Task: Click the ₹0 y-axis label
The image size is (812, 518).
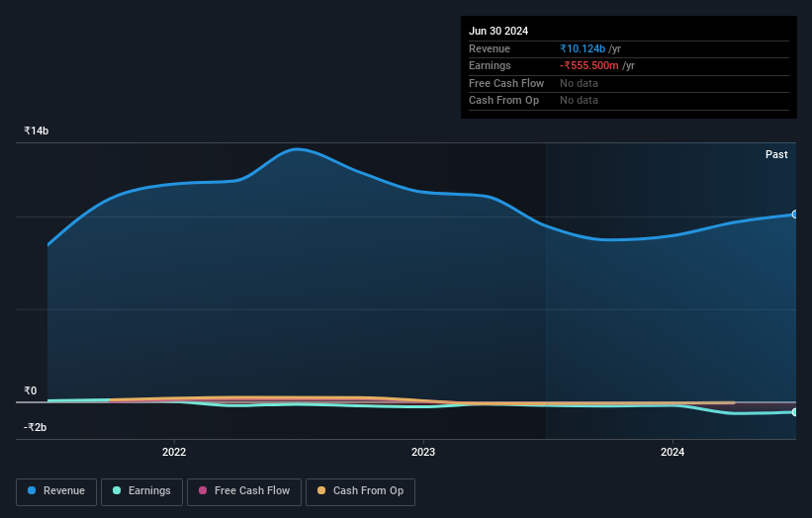Action: point(31,390)
